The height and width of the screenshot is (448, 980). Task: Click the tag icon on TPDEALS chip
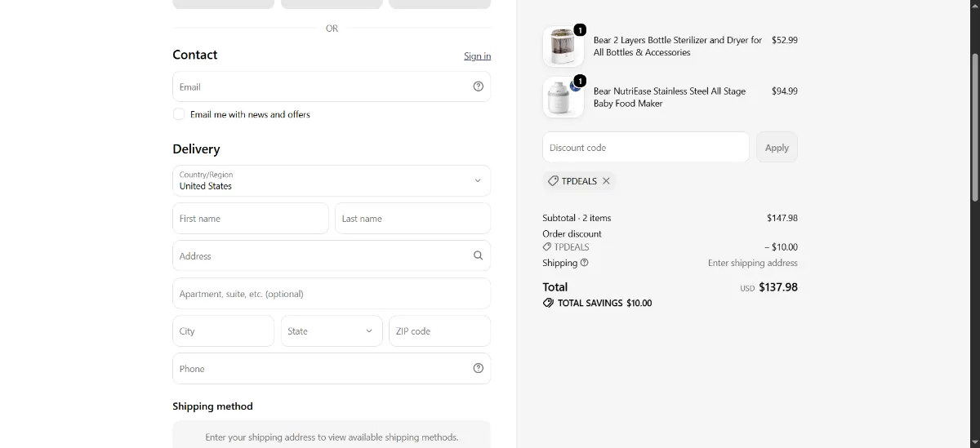[x=553, y=181]
